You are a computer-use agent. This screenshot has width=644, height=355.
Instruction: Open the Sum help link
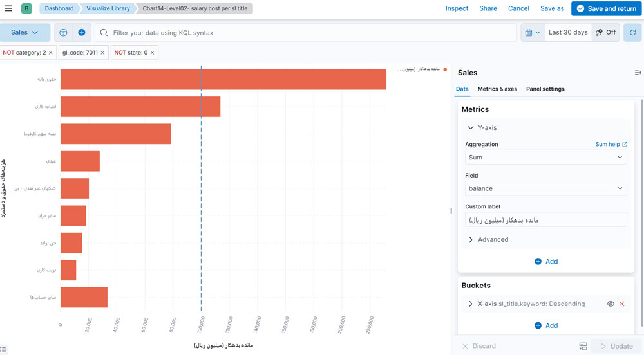point(611,145)
